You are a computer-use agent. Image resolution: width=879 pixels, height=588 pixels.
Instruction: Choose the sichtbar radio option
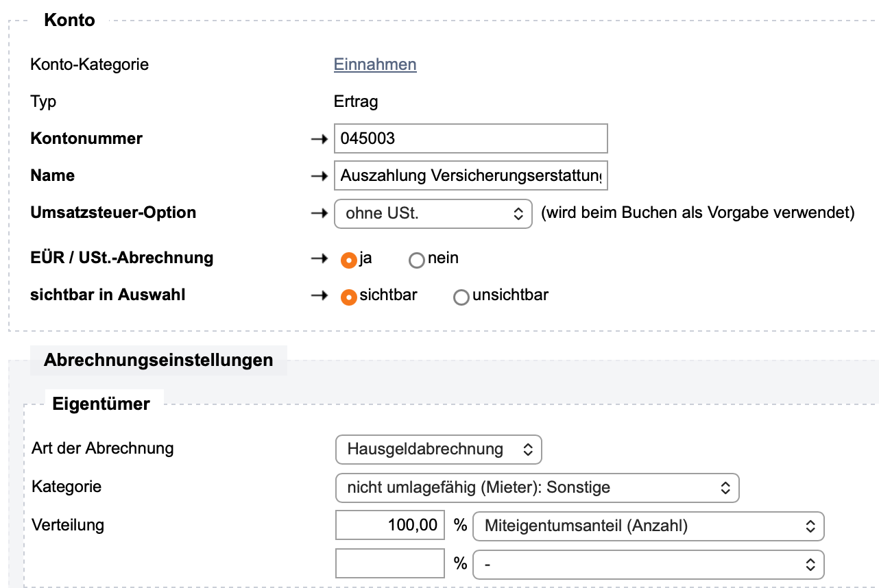349,297
